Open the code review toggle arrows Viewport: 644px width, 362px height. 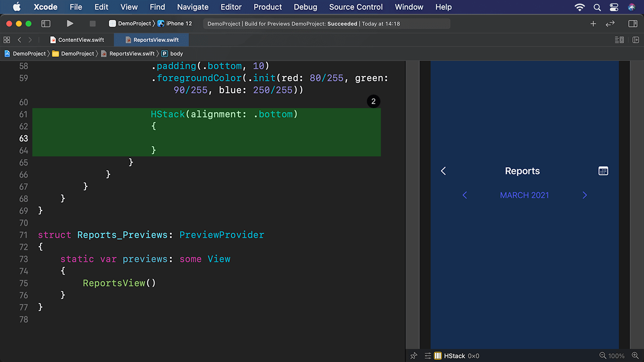point(610,23)
